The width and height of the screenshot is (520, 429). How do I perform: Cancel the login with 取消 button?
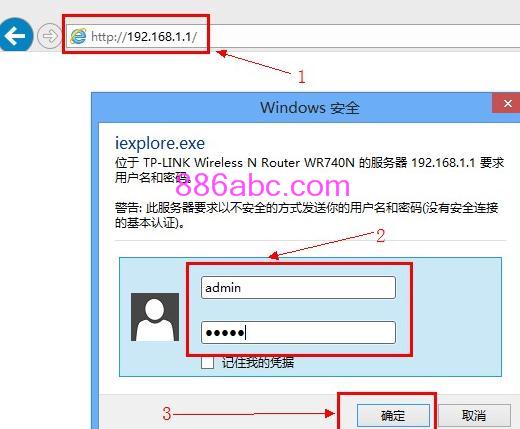pyautogui.click(x=474, y=416)
